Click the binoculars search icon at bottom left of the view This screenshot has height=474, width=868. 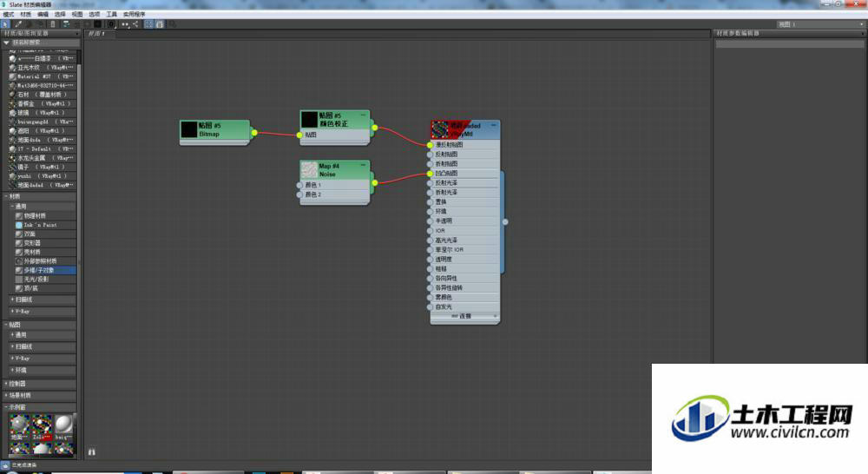pyautogui.click(x=92, y=452)
